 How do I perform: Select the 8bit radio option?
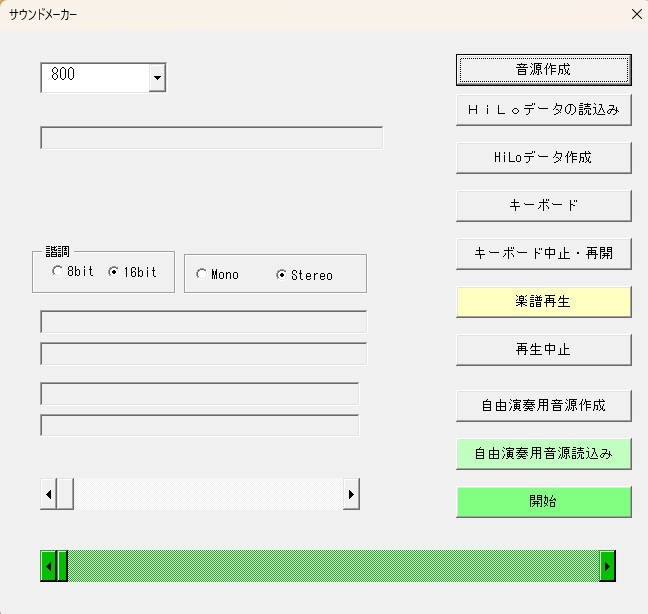click(x=58, y=272)
